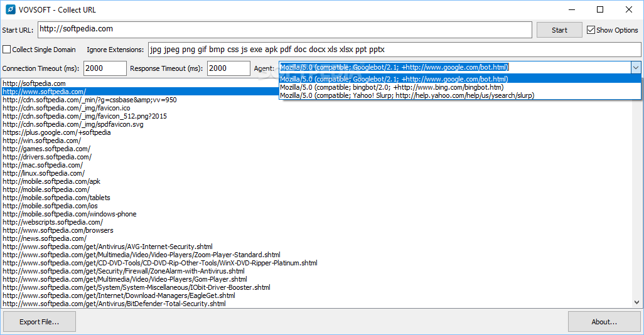Click the scroll-down arrow of URL list
644x335 pixels.
click(636, 302)
